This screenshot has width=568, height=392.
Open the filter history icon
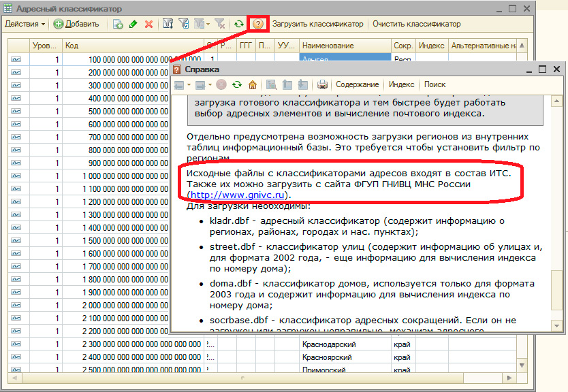pos(199,24)
